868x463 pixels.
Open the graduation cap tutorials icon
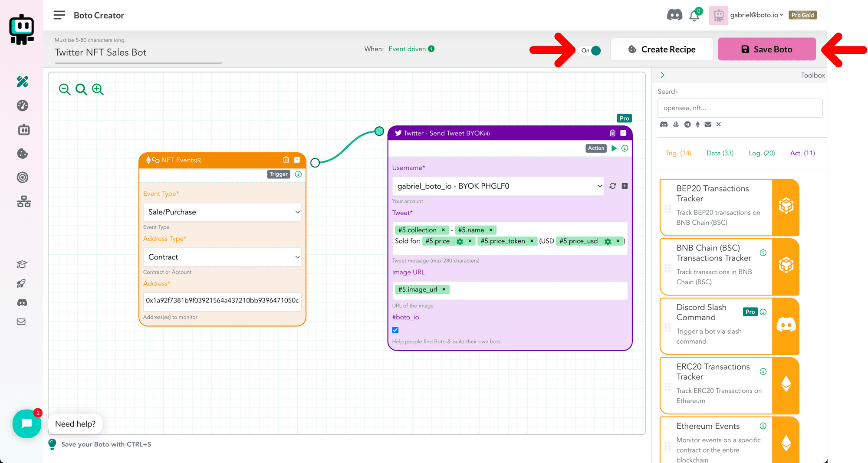(x=22, y=264)
